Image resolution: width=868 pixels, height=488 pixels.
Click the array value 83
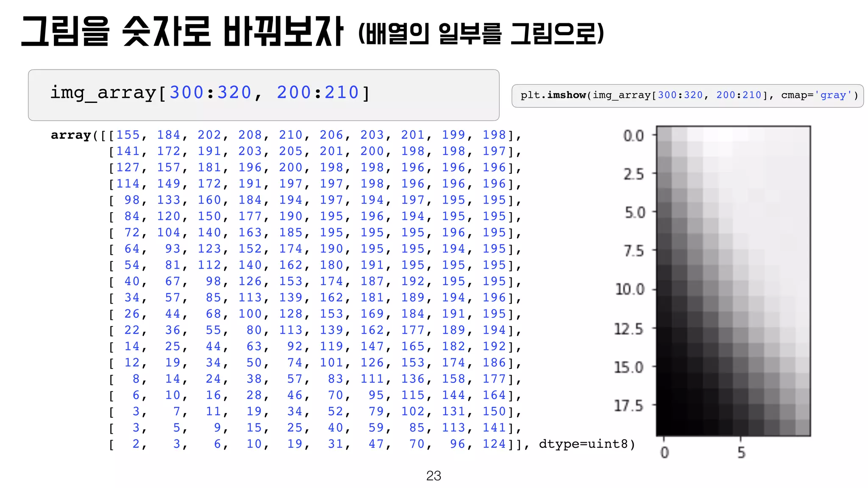point(335,379)
